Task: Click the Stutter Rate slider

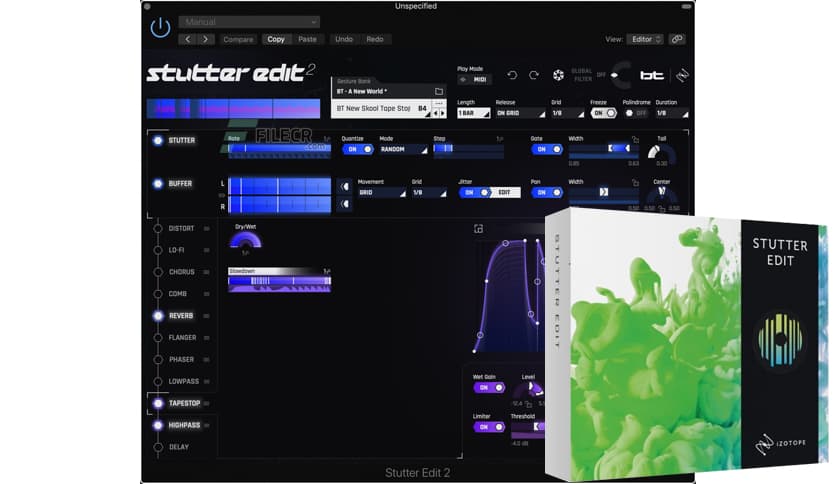Action: [x=279, y=149]
